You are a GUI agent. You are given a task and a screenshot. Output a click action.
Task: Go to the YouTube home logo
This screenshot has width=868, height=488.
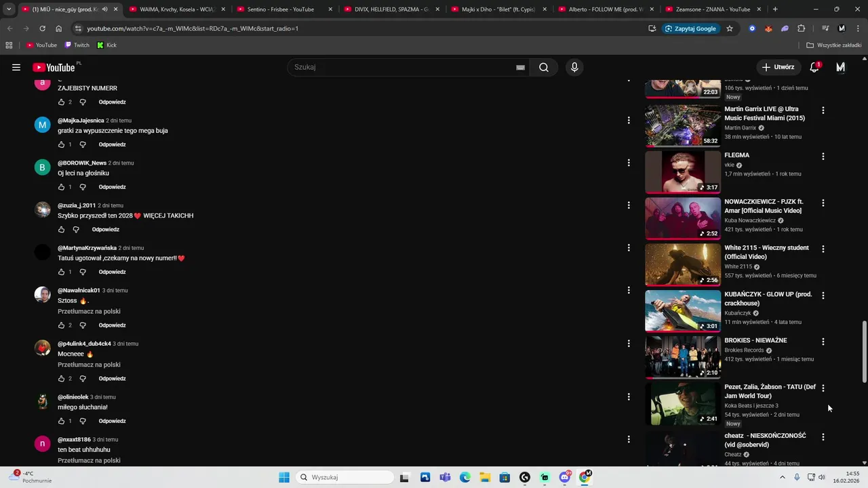[54, 67]
